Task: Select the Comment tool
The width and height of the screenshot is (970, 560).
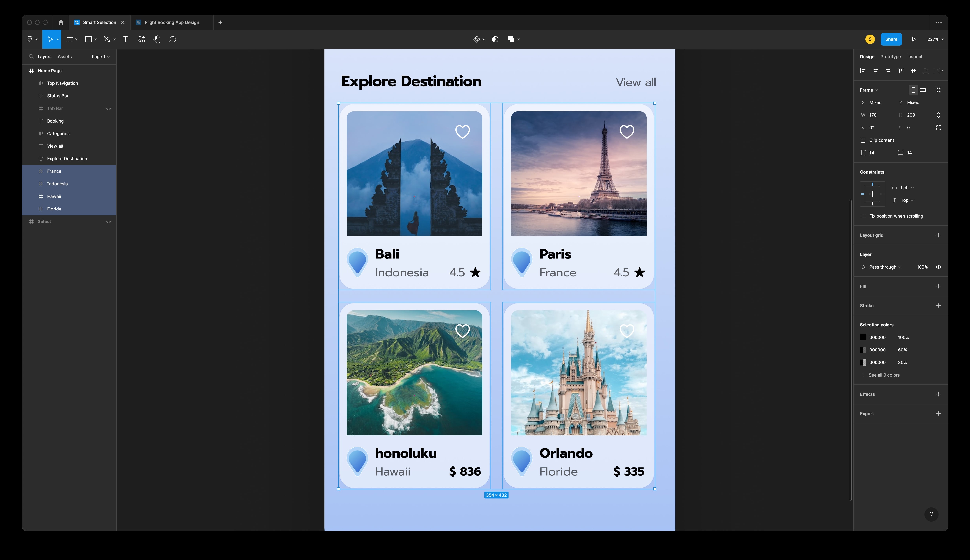Action: click(173, 39)
